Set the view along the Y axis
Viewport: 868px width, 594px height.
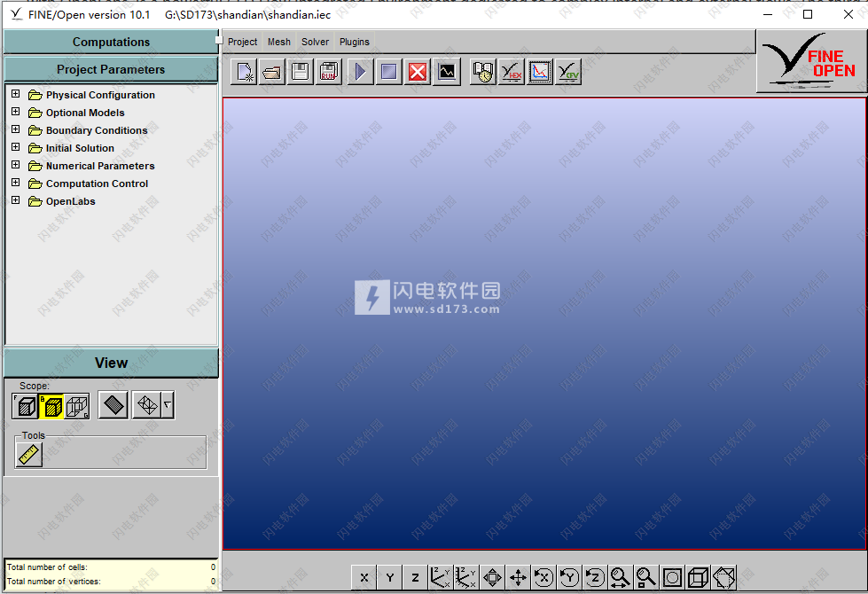coord(390,578)
